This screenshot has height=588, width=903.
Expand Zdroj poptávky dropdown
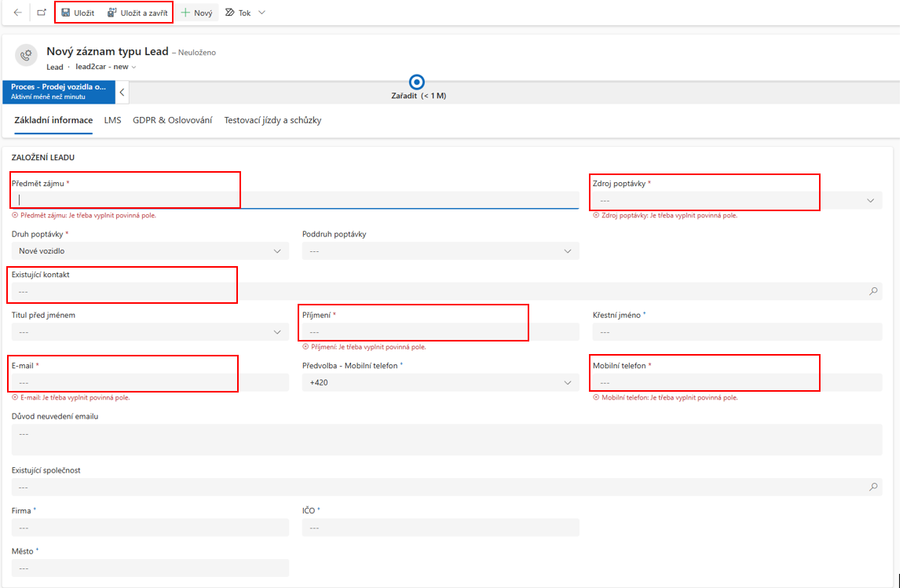point(870,200)
